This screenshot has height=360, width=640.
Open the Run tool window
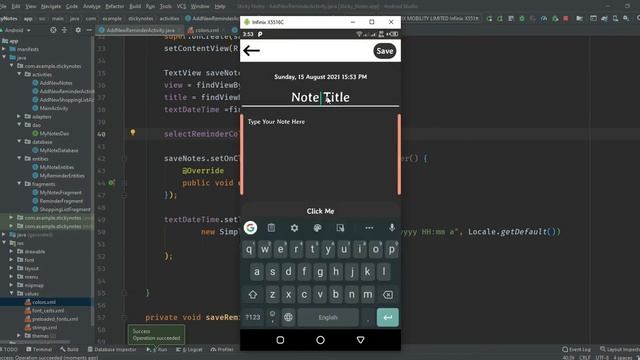157,349
